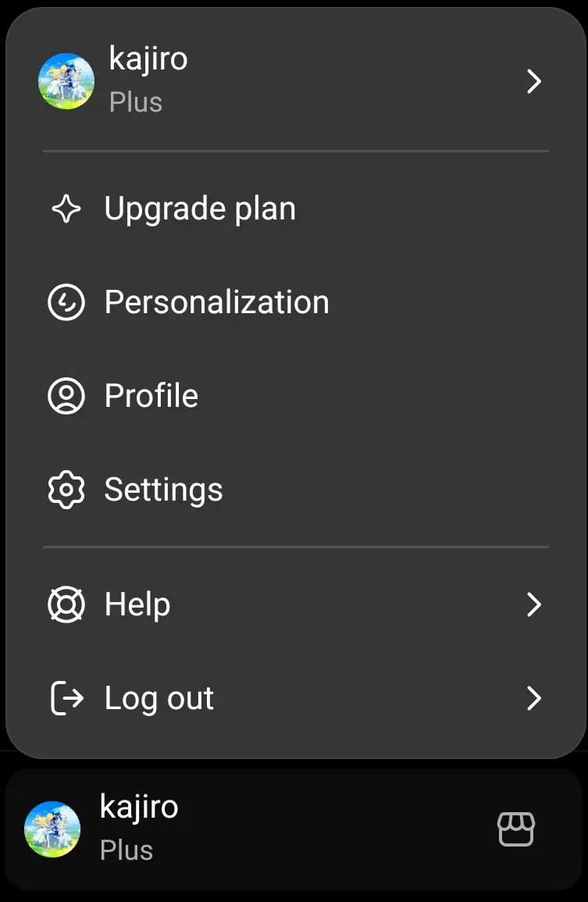Click the Help lifebuoy icon
The width and height of the screenshot is (588, 902).
point(66,604)
